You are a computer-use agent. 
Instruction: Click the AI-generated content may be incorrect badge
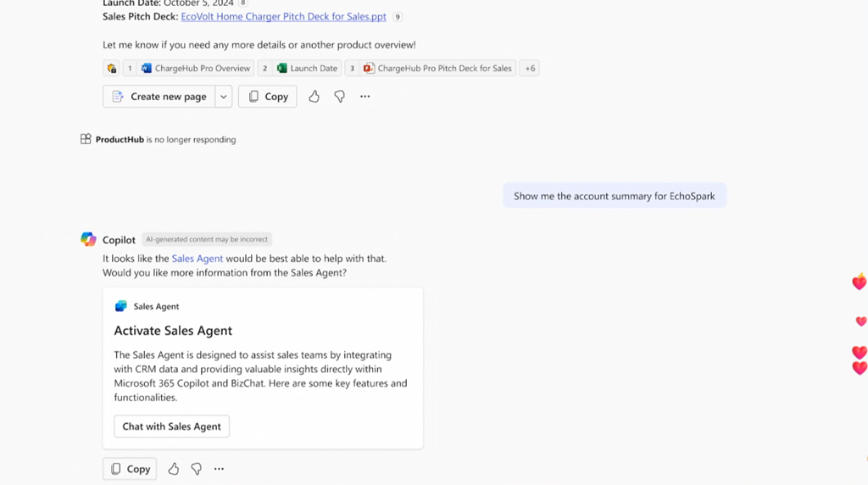(x=207, y=239)
